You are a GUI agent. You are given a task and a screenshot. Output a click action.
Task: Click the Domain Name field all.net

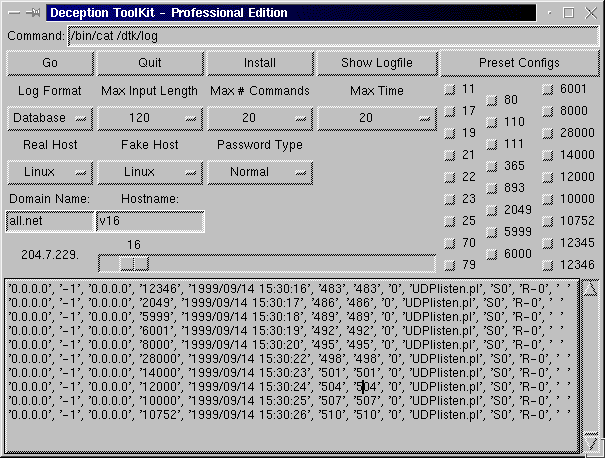[x=50, y=221]
